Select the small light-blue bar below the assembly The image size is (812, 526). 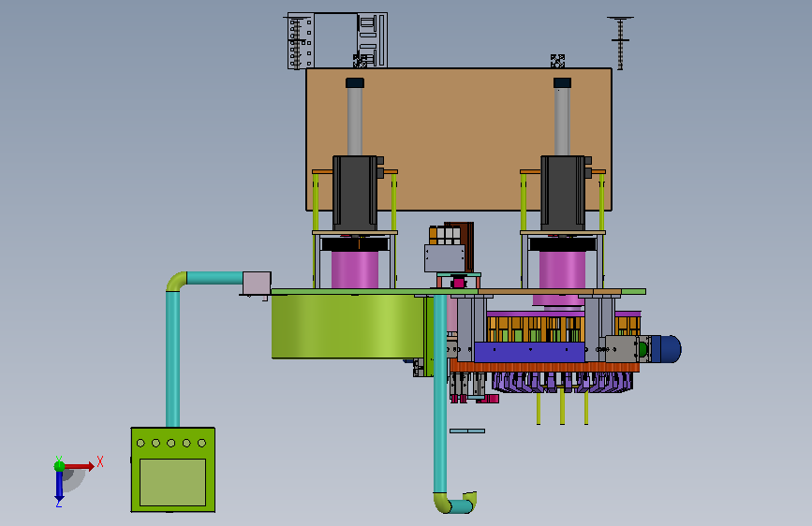coord(467,431)
